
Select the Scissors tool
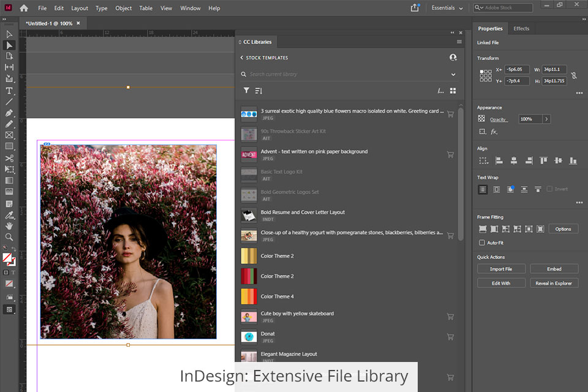(x=9, y=158)
